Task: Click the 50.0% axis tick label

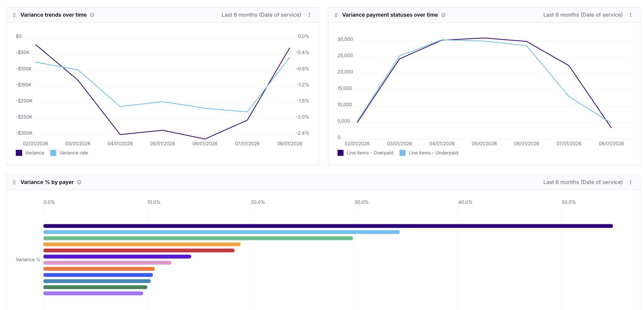Action: point(569,202)
